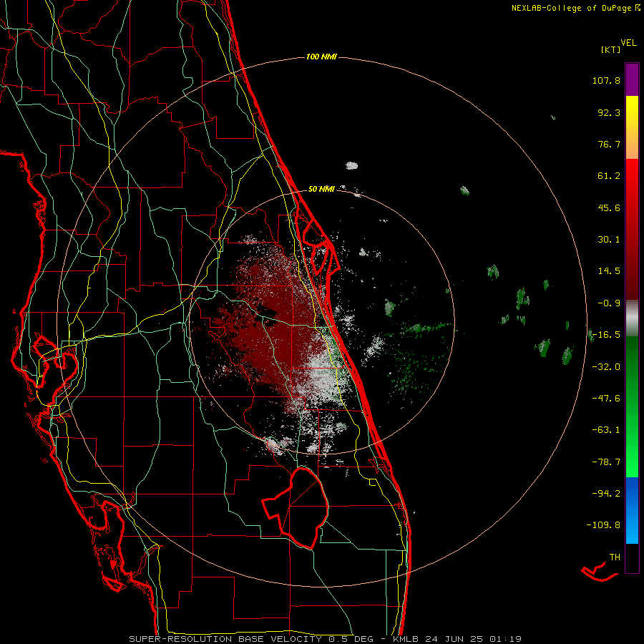Select the 30.1 velocity scale value
644x644 pixels.
(609, 240)
